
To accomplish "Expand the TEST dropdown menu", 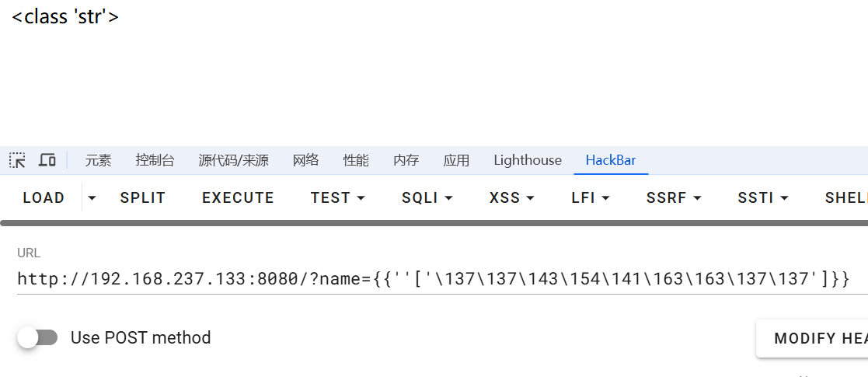I will click(x=337, y=198).
